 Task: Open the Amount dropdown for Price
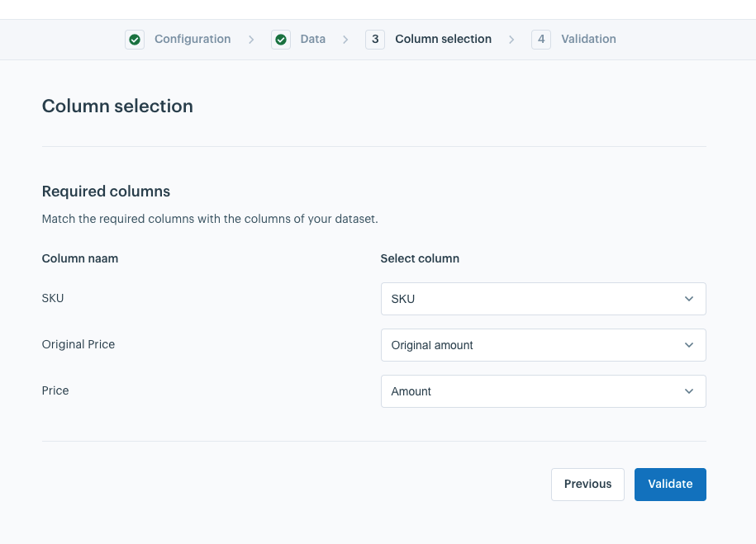coord(544,391)
